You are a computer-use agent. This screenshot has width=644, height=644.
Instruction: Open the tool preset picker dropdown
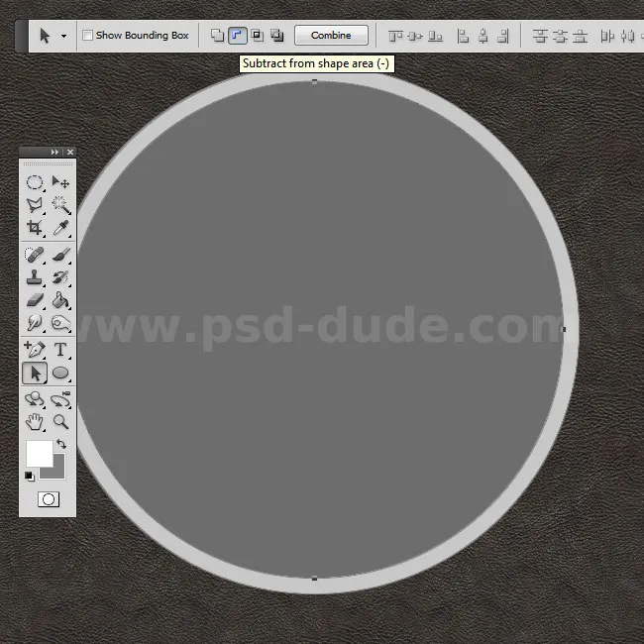point(64,36)
